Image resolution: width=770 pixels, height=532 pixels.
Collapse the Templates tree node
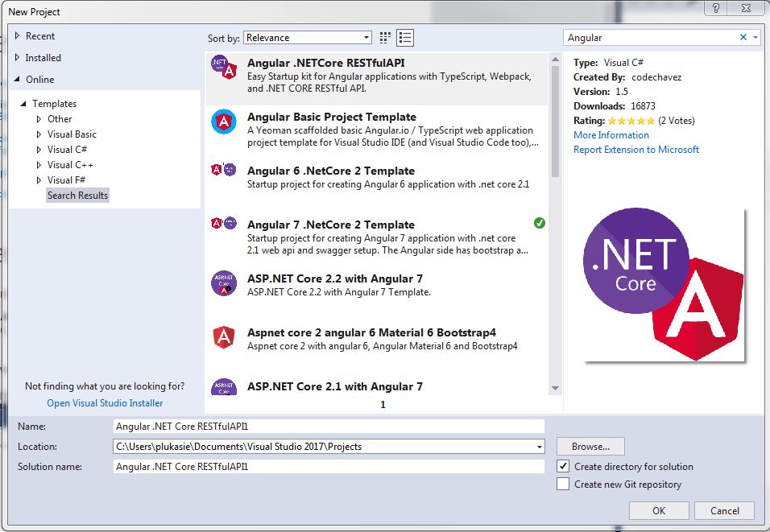(23, 104)
